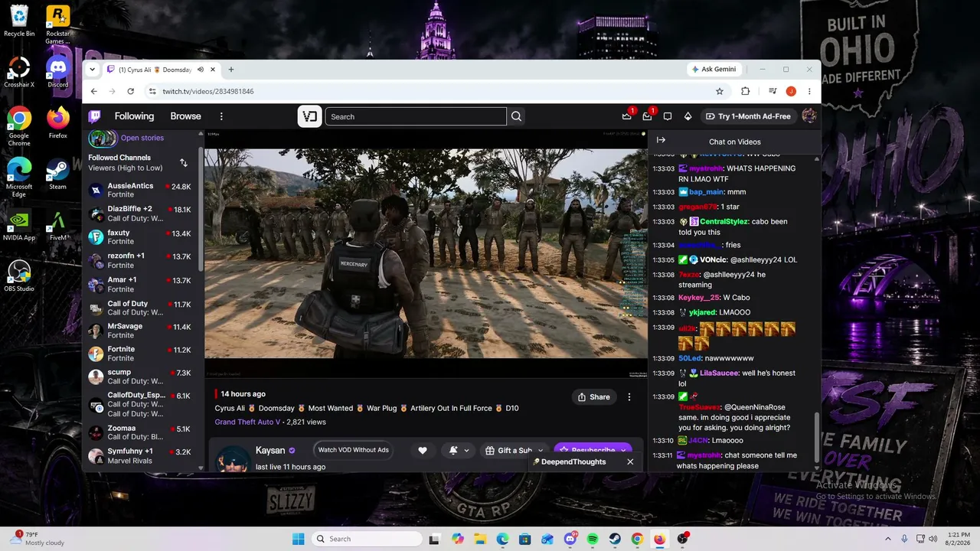980x551 pixels.
Task: Collapse the chat panel with arrow icon
Action: (x=661, y=140)
